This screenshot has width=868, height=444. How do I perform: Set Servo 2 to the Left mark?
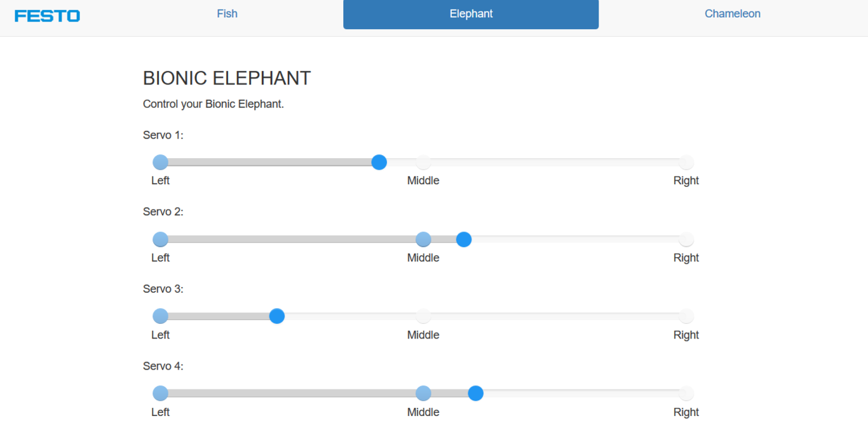tap(161, 239)
